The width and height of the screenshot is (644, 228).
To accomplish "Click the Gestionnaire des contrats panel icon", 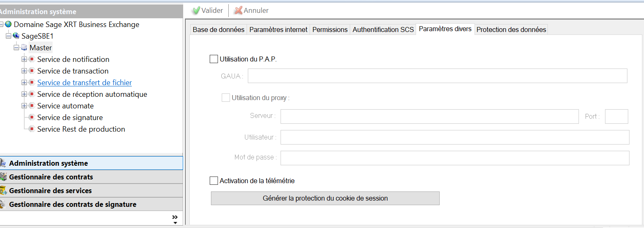I will tap(3, 177).
